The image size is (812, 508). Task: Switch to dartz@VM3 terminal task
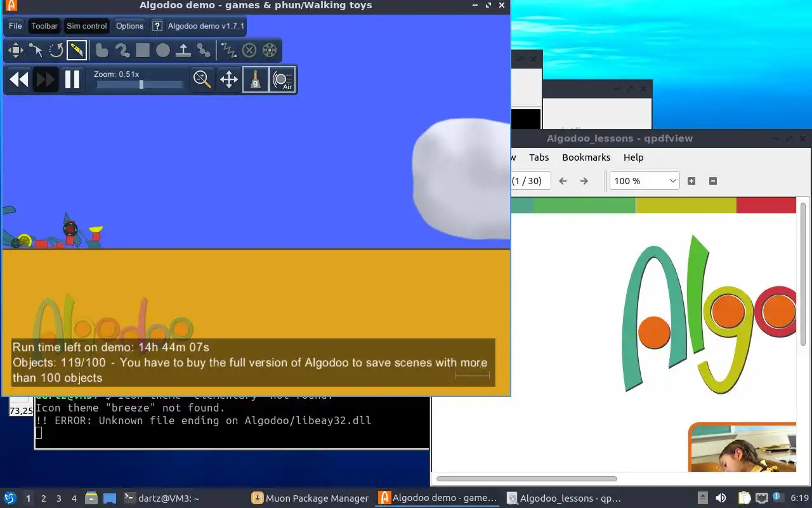coord(161,498)
